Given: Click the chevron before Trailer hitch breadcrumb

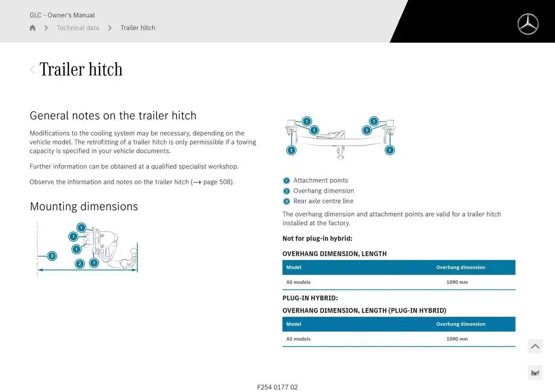Looking at the screenshot, I should click(110, 28).
